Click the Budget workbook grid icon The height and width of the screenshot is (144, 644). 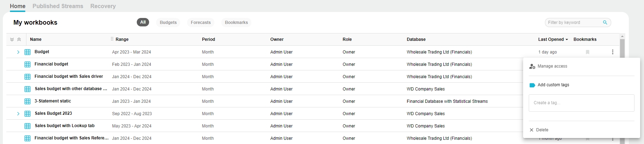coord(27,52)
